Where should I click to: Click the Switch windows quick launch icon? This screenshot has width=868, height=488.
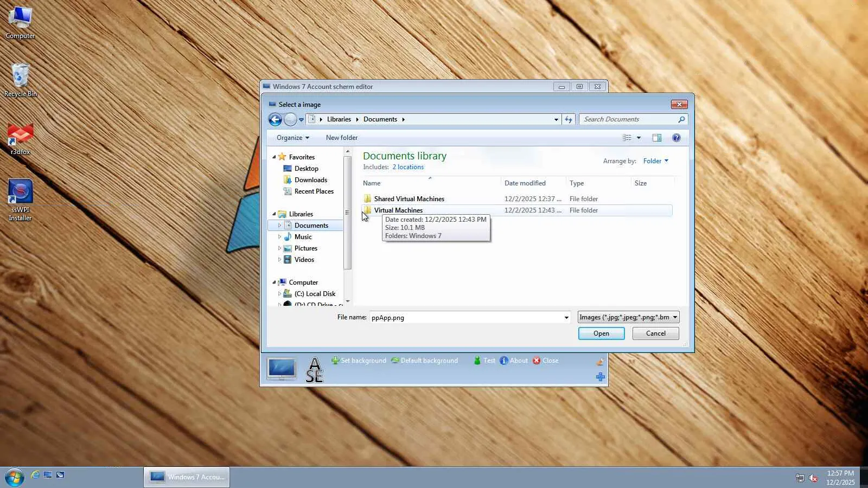coord(60,475)
